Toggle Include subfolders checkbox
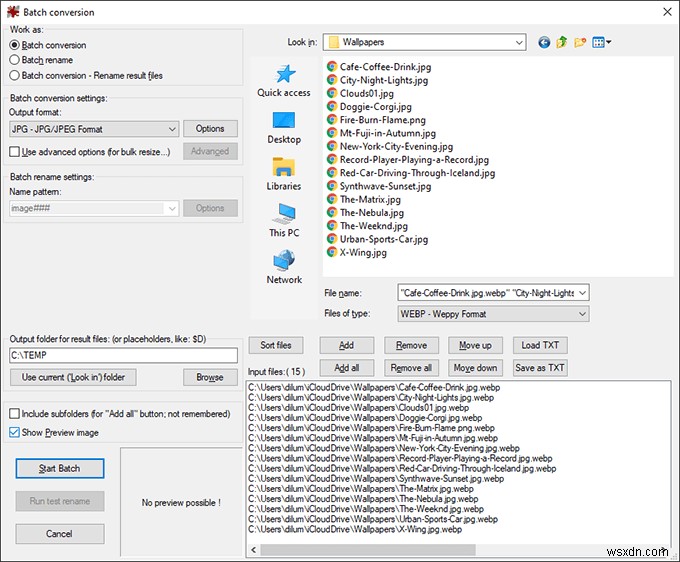This screenshot has width=680, height=562. point(14,414)
